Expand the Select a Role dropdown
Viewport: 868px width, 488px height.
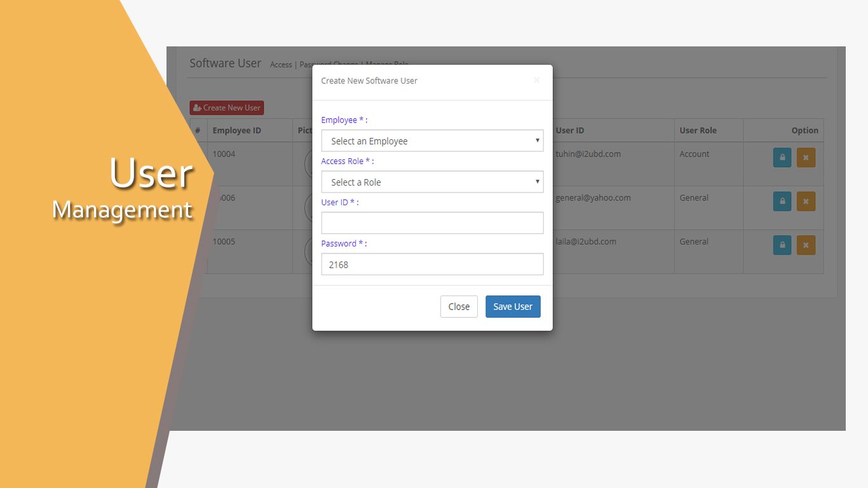[432, 182]
